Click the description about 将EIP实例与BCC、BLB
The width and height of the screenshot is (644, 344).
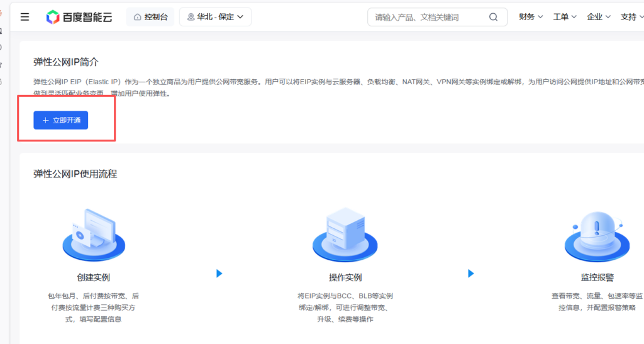pos(345,308)
